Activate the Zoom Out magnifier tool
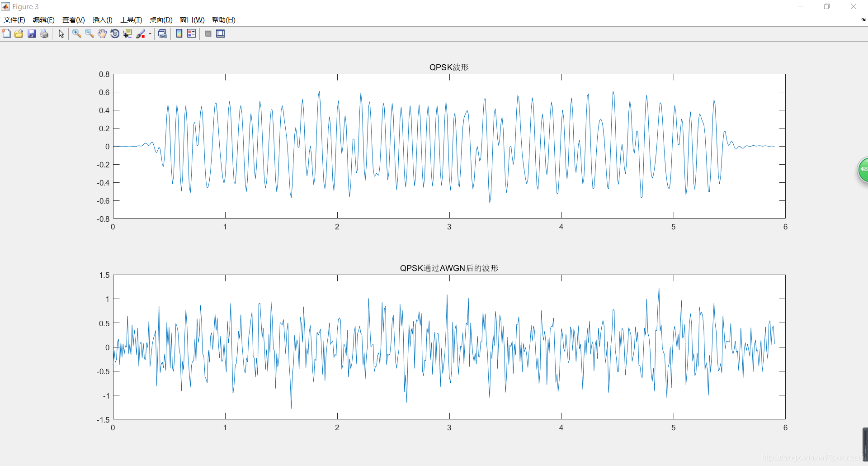 point(90,34)
